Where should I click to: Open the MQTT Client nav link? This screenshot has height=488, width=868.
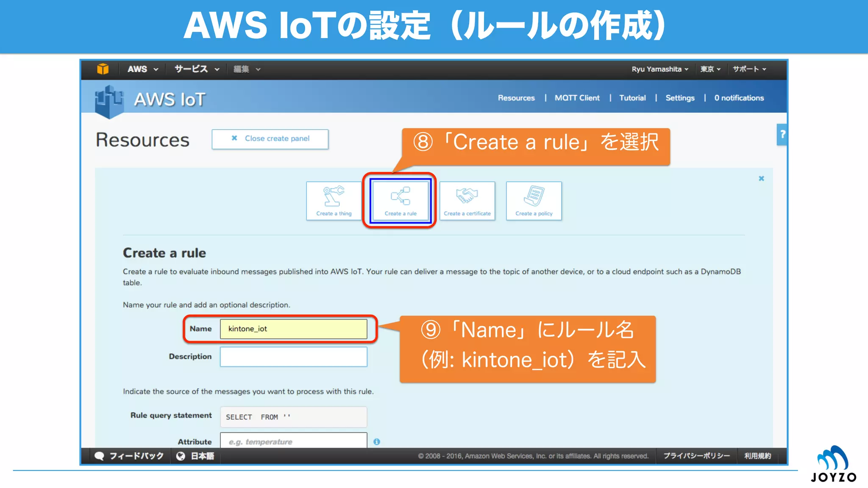point(577,98)
